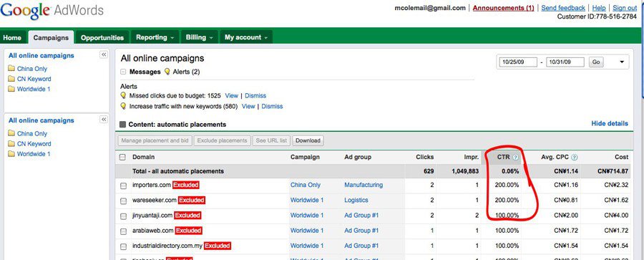This screenshot has height=260, width=644.
Task: View the Increase traffic with new keywords alert
Action: (248, 106)
